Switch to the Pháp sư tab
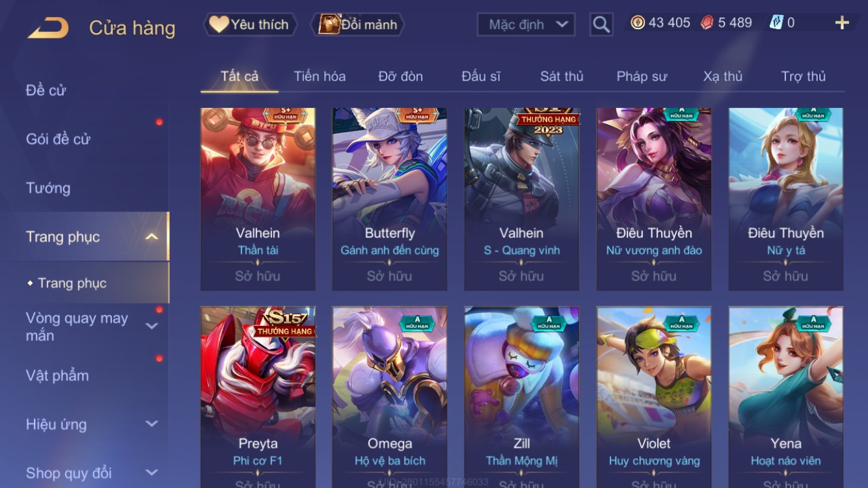Image resolution: width=868 pixels, height=488 pixels. click(642, 76)
